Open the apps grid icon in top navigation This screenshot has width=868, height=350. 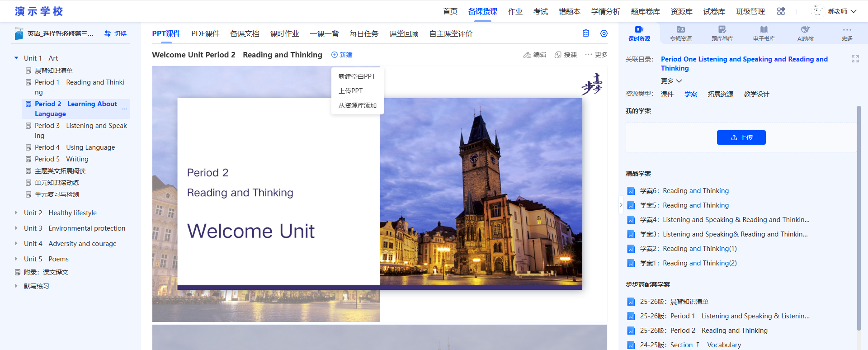pos(781,11)
